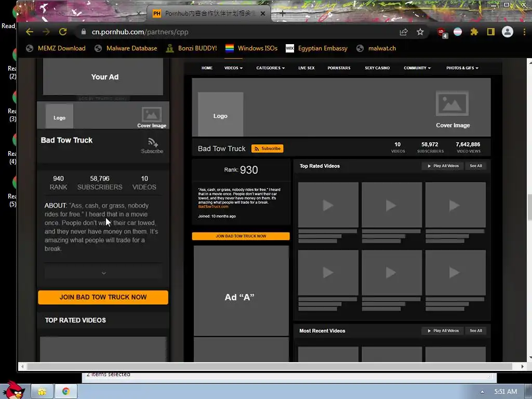The height and width of the screenshot is (399, 532).
Task: Click JOIN BAD TOW TRUCK NOW mobile button
Action: 103,297
